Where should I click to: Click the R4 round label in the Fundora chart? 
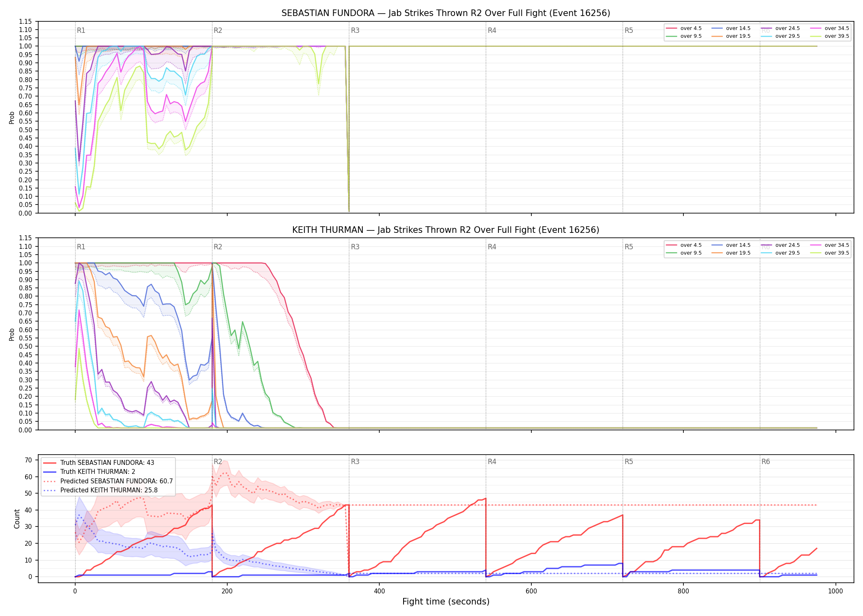click(x=492, y=30)
